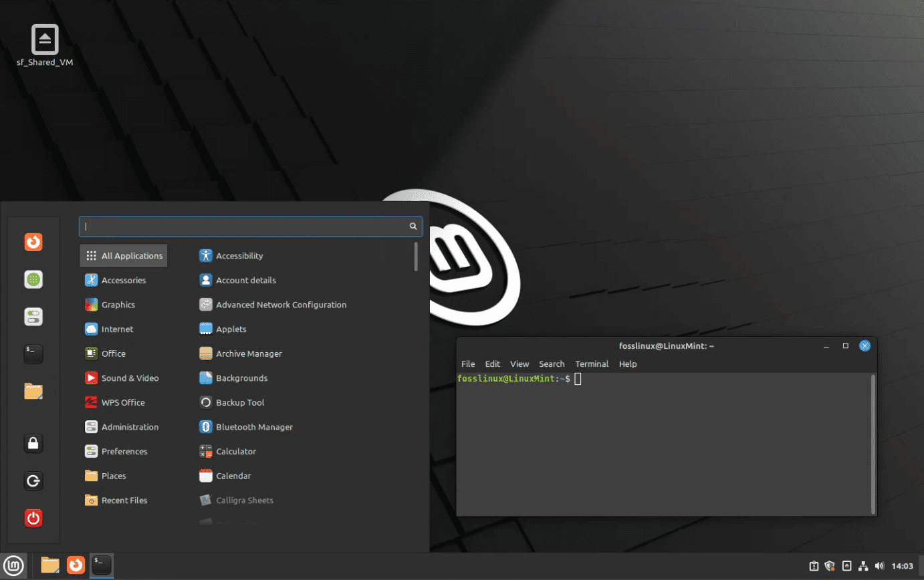924x580 pixels.
Task: Open the terminal View menu
Action: [519, 364]
